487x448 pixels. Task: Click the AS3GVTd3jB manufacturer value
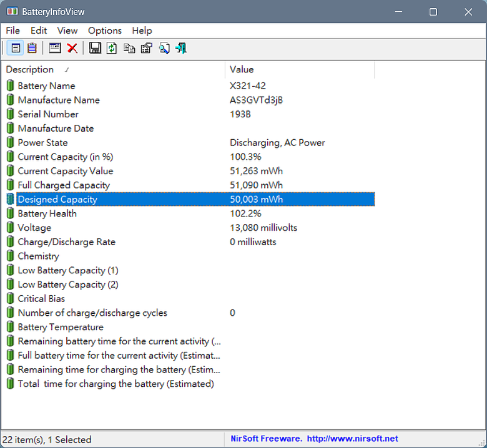tap(256, 100)
